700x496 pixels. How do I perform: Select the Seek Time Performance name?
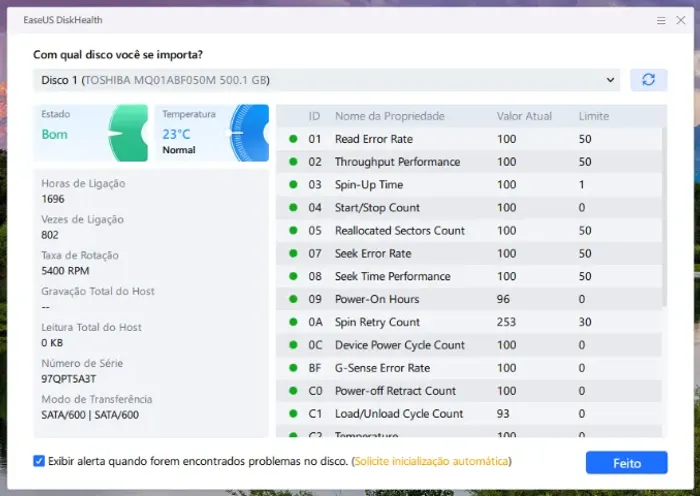click(x=392, y=276)
